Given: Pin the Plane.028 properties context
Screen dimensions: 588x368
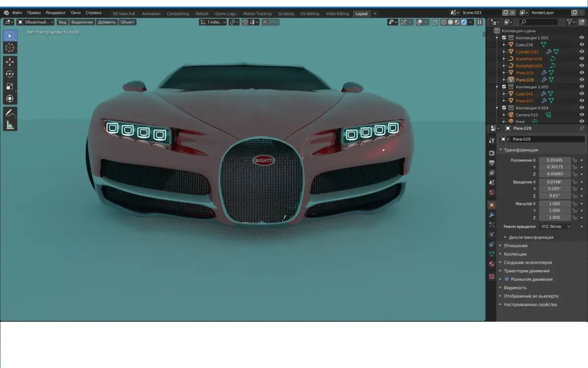Looking at the screenshot, I should (582, 128).
